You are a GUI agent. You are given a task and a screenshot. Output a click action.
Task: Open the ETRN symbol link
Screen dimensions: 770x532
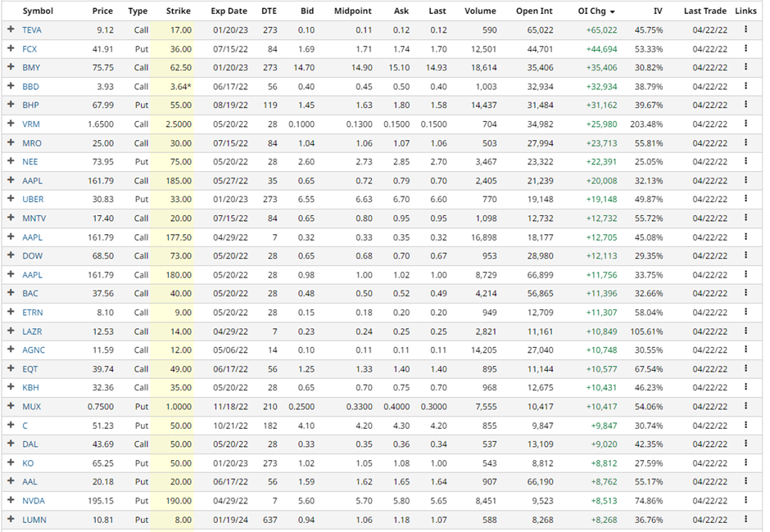click(x=33, y=313)
